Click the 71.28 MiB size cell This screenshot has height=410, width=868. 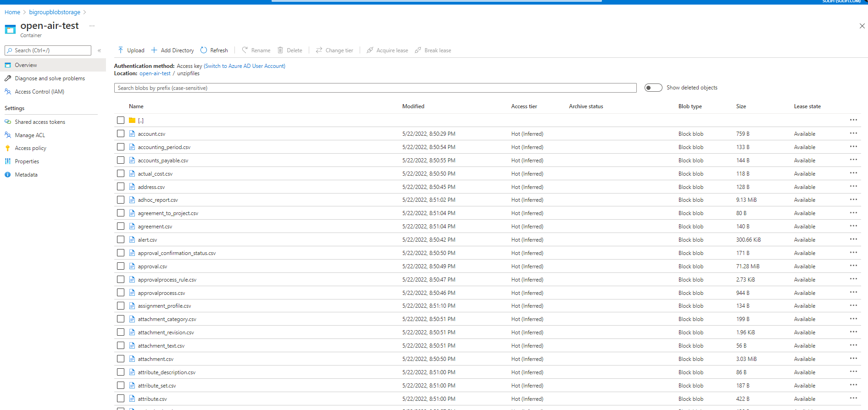point(748,266)
